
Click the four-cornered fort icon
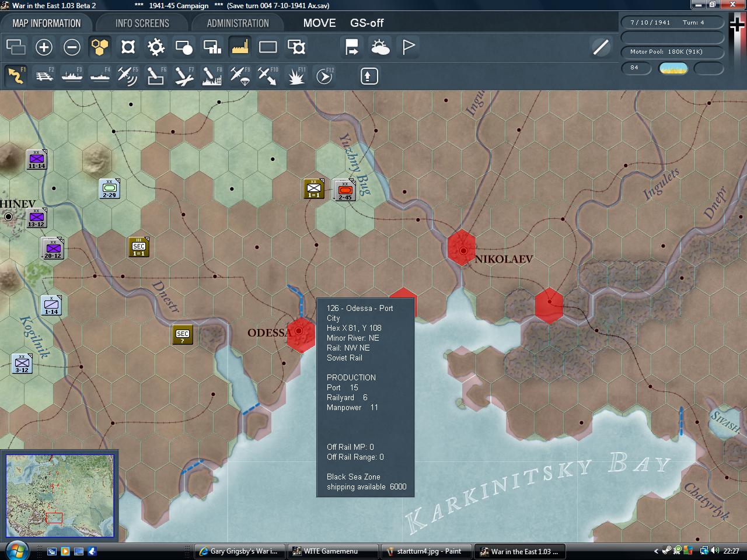128,47
